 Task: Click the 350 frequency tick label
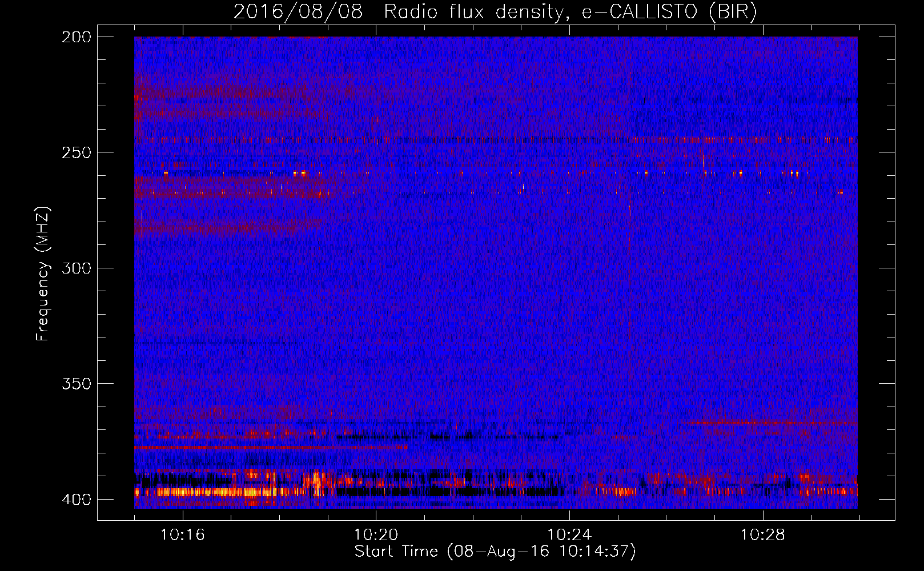tap(76, 384)
